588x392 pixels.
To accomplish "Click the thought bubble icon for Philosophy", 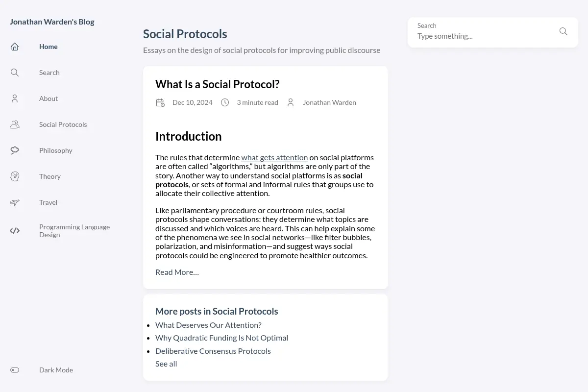I will click(x=15, y=150).
